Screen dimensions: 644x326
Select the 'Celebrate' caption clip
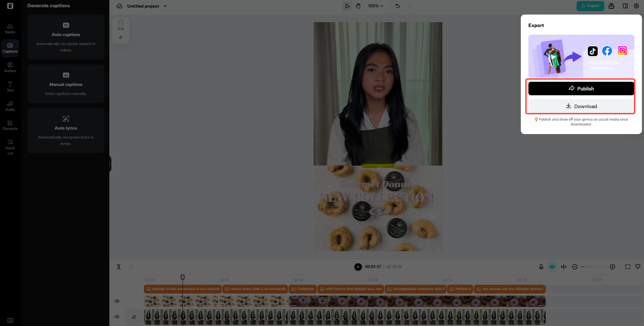click(302, 289)
